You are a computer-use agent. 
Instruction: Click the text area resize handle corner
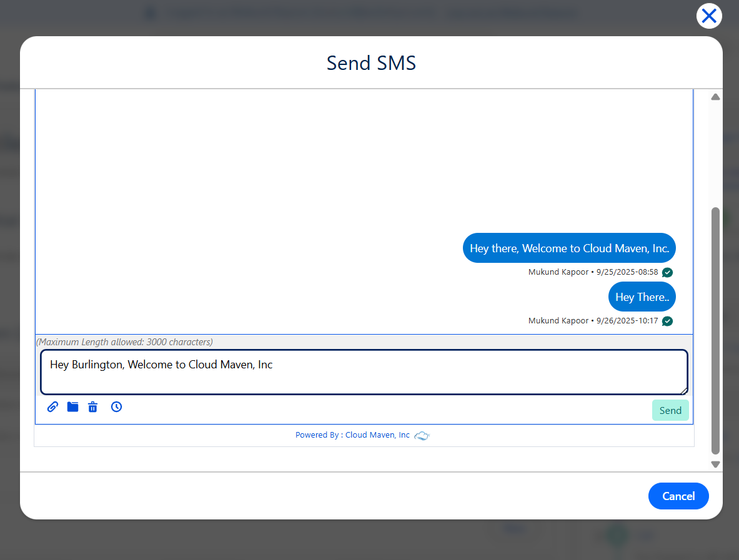[684, 391]
